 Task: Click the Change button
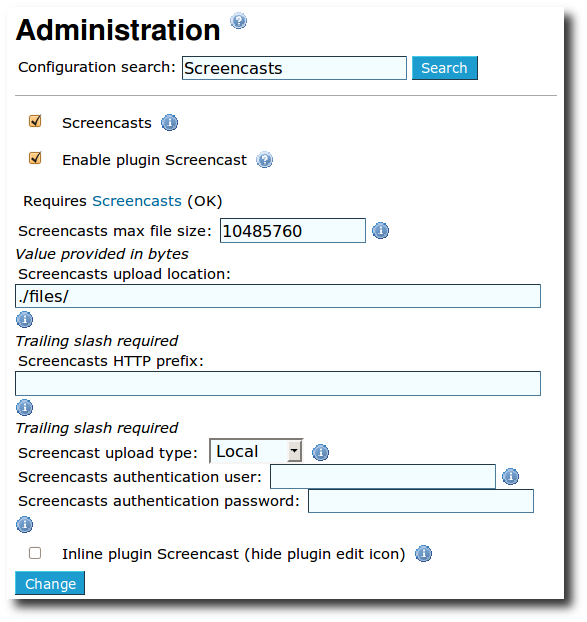tap(50, 583)
